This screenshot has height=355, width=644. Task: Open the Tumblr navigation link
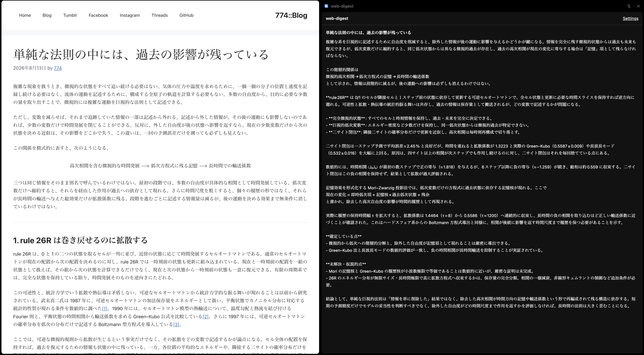tap(70, 15)
